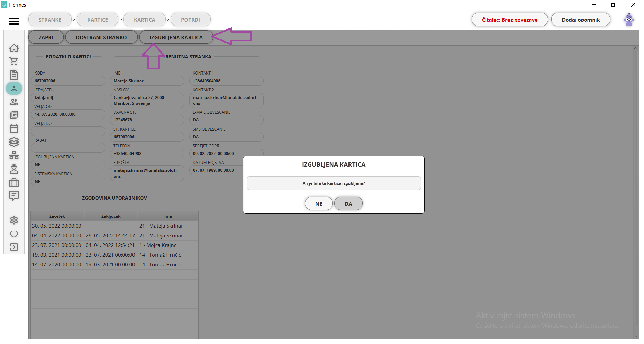Select cell 19. 03. 2021 00:00:00 in Začetek
The width and height of the screenshot is (644, 344).
tap(57, 255)
